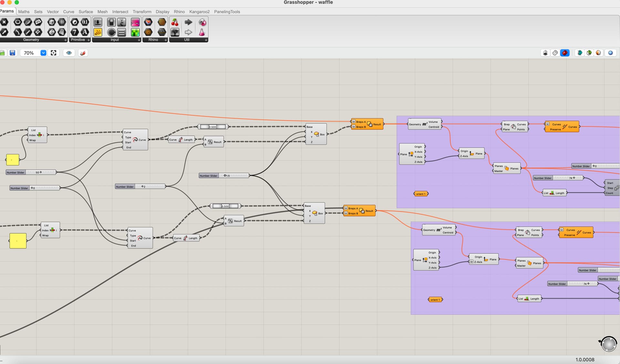Open the PanelingTools tab

coord(227,12)
